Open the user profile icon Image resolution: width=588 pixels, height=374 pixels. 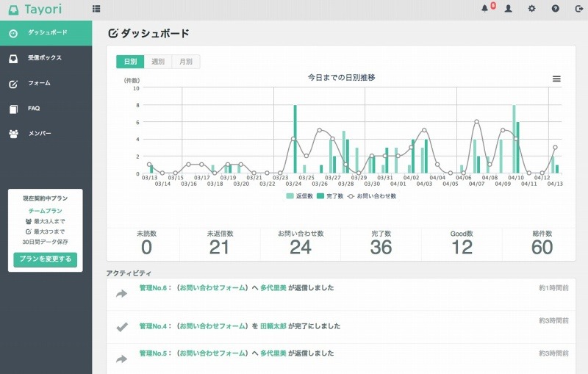508,8
